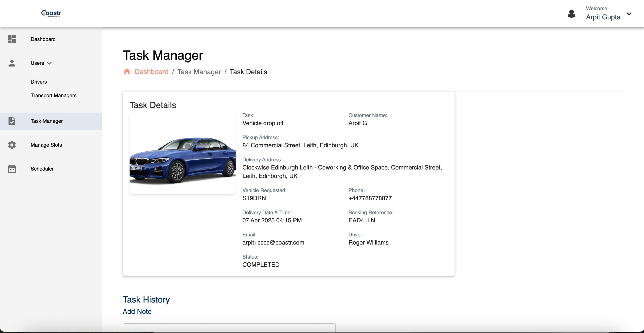
Task: Open the account dropdown arrow
Action: point(629,13)
